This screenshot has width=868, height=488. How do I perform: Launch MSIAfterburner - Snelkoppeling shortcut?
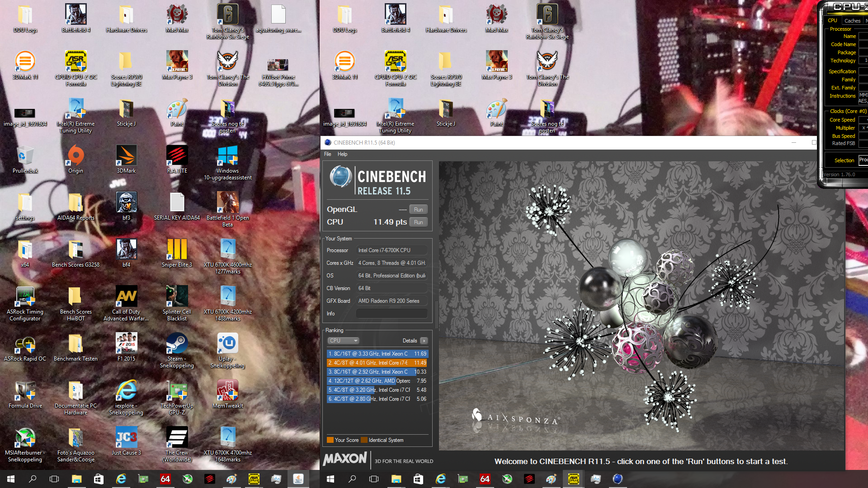pos(25,445)
